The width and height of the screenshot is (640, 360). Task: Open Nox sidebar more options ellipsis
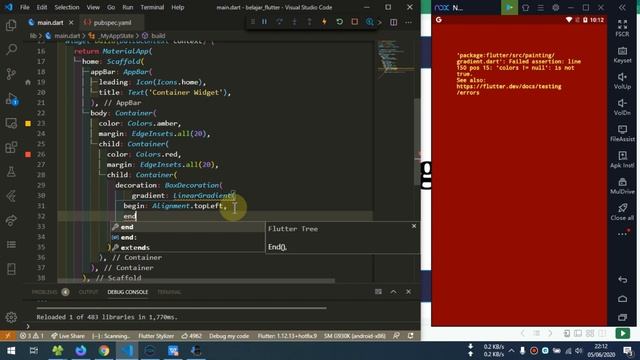pos(622,234)
